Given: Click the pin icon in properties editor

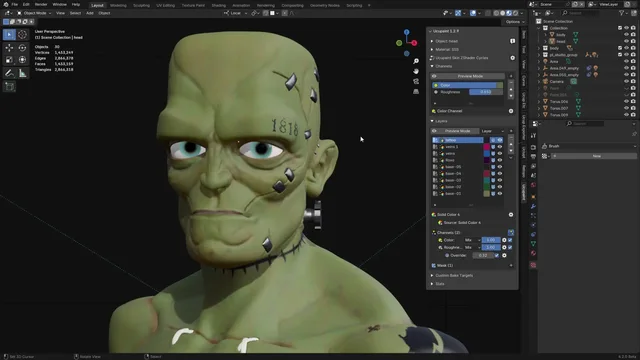Looking at the screenshot, I should (x=634, y=134).
